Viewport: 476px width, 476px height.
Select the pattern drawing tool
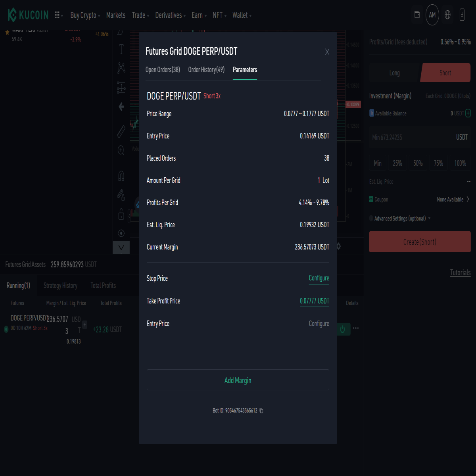[121, 68]
